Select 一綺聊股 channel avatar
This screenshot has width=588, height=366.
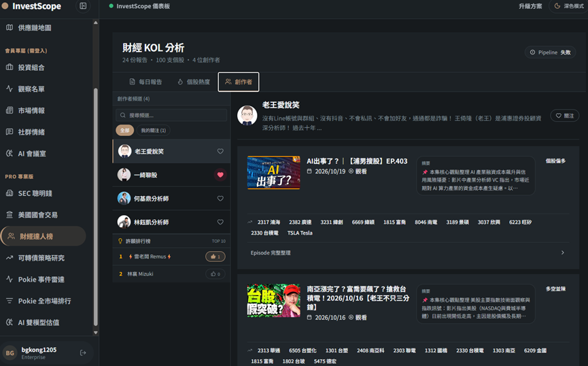pos(124,175)
